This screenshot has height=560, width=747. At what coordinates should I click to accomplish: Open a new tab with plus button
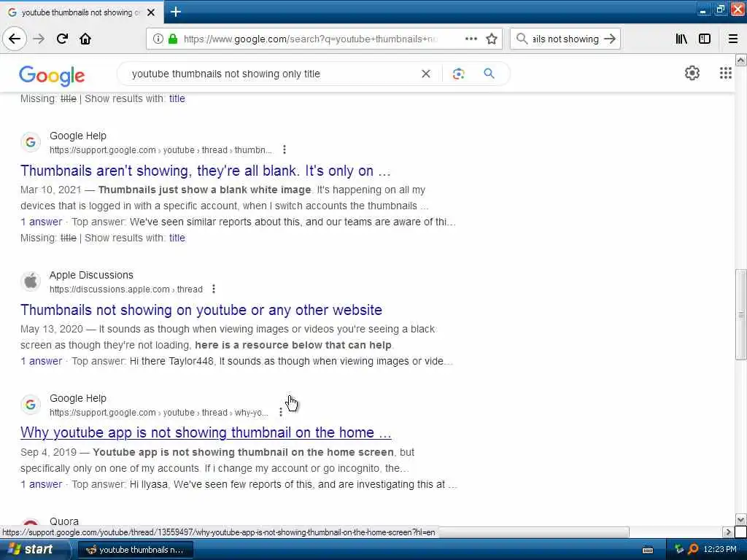[176, 12]
